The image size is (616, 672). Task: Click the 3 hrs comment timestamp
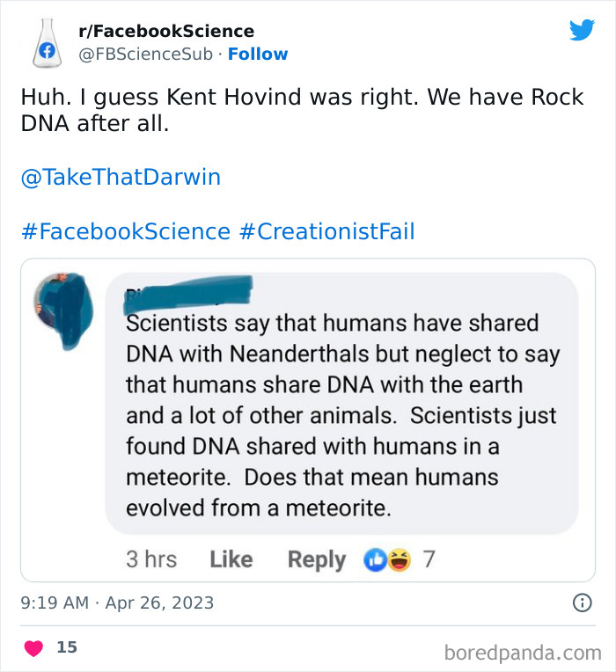151,559
